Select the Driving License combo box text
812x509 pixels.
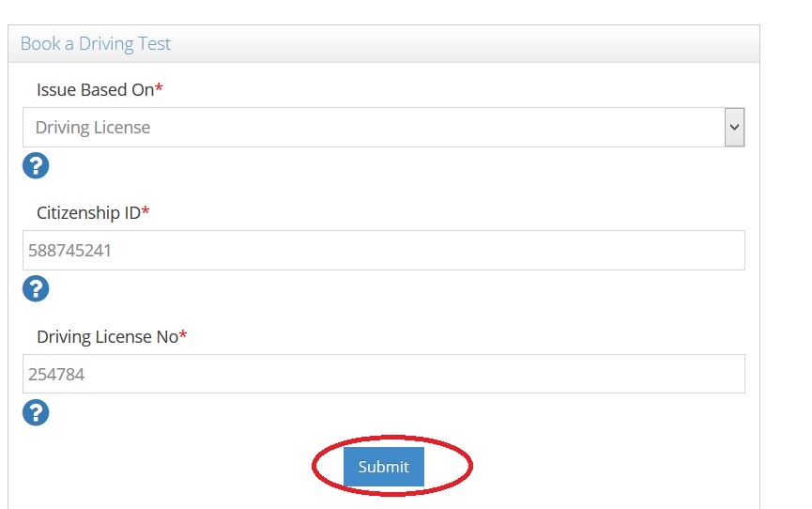click(x=93, y=128)
